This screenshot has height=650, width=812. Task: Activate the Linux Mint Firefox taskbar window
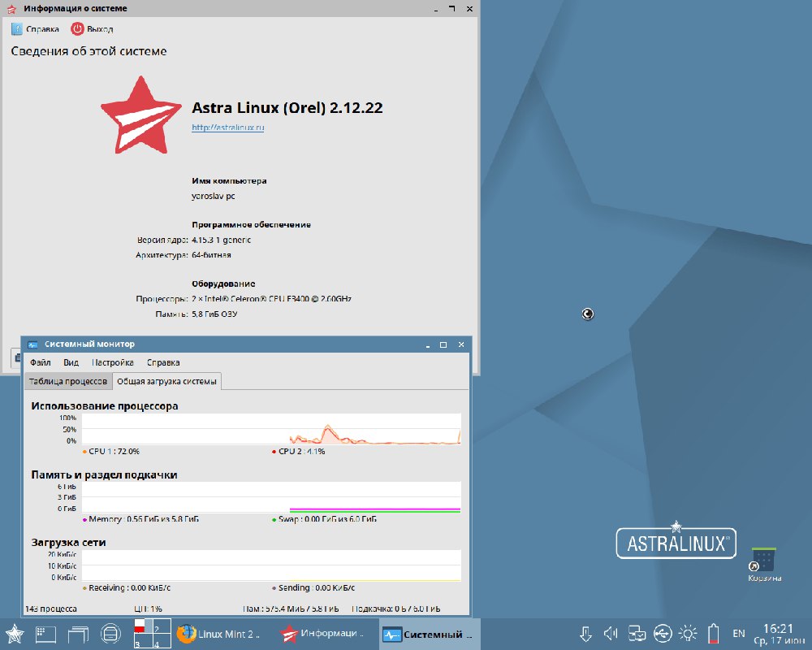coord(218,634)
